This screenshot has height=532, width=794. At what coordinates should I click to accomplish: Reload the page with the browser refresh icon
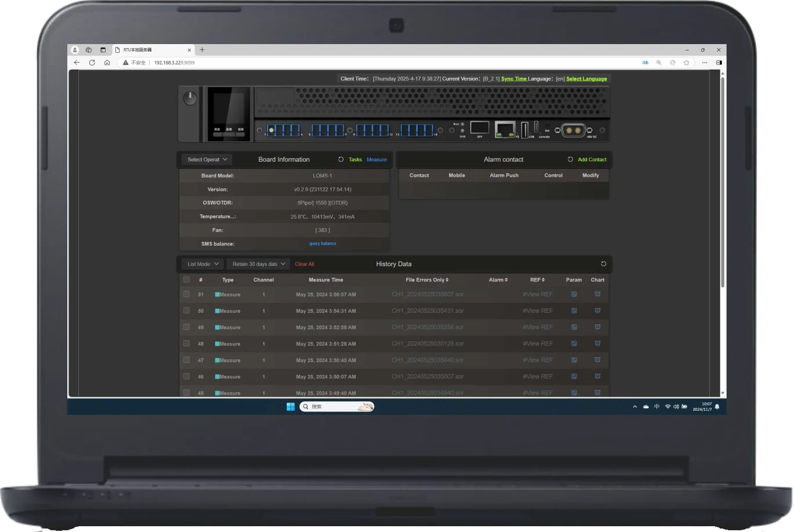pyautogui.click(x=92, y=62)
